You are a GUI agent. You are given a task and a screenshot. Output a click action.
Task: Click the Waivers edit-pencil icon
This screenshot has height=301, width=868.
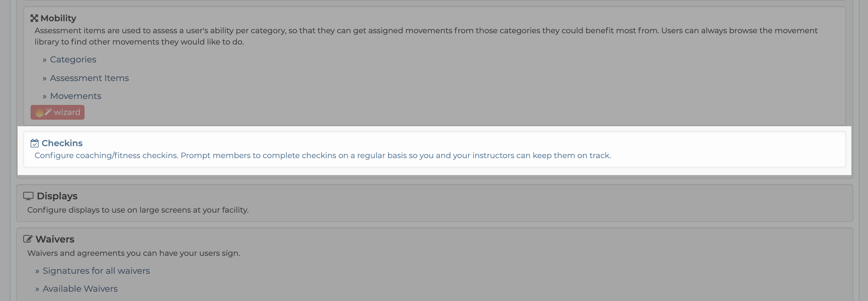[x=28, y=239]
